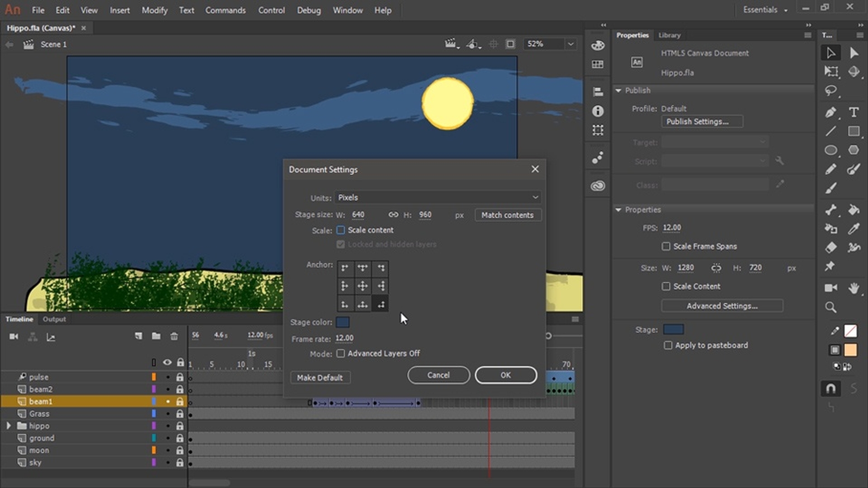Image resolution: width=868 pixels, height=488 pixels.
Task: Change the Stage color swatch
Action: [343, 322]
